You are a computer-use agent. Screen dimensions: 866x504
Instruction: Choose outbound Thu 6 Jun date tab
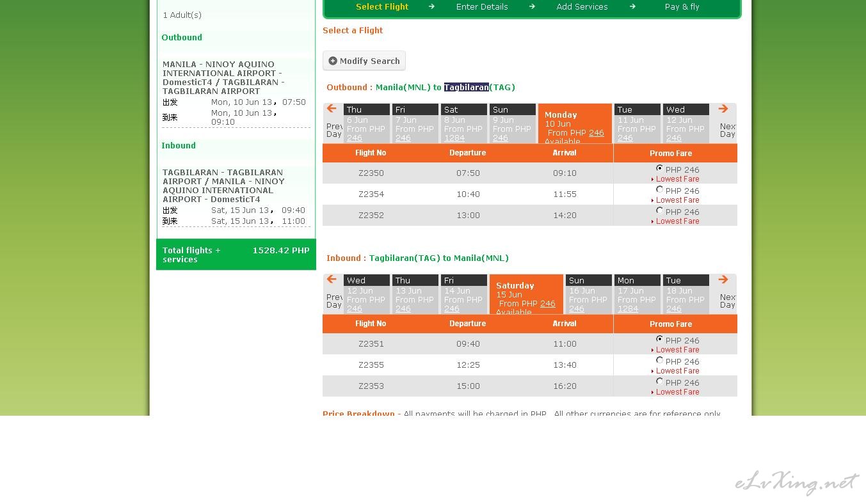click(367, 123)
